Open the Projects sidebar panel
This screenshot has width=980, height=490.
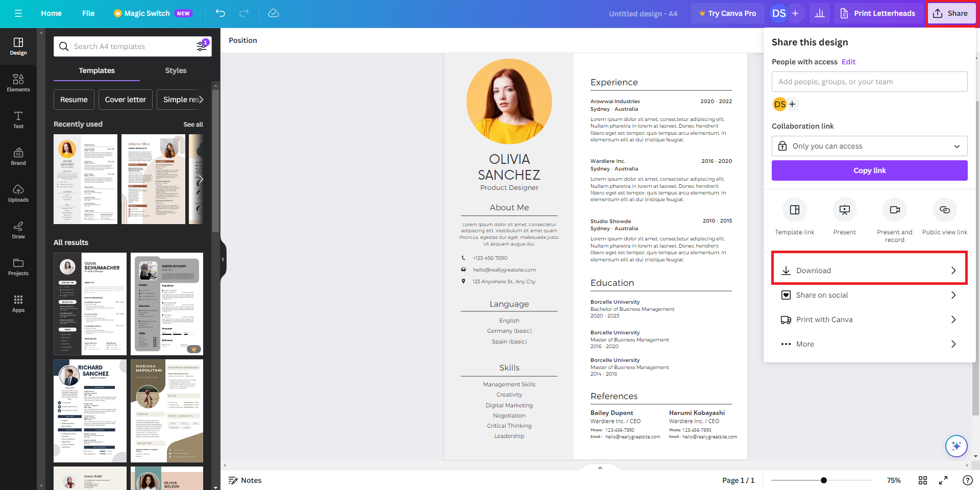18,267
